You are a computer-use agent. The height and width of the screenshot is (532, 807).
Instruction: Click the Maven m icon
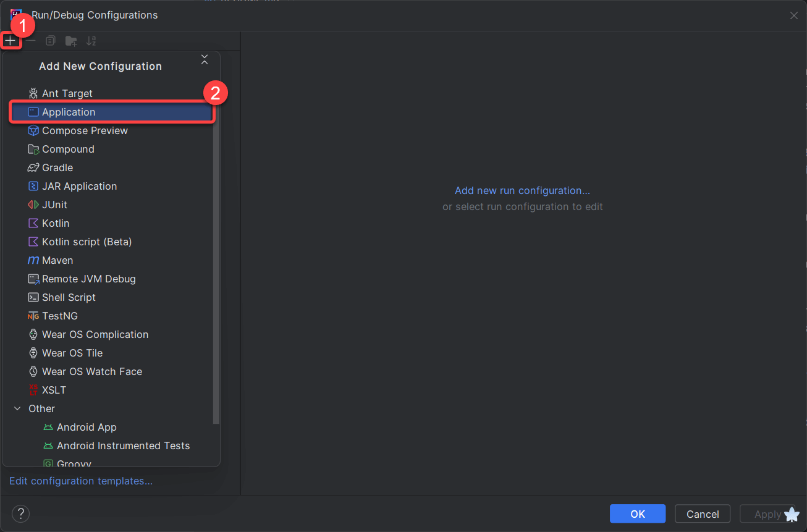(33, 260)
